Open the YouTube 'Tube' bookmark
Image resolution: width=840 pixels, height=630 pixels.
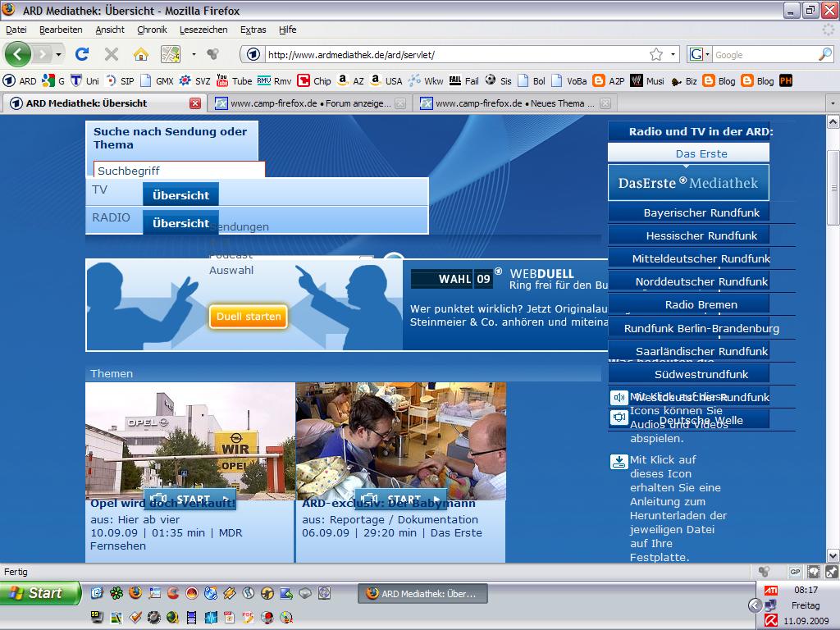click(x=234, y=81)
